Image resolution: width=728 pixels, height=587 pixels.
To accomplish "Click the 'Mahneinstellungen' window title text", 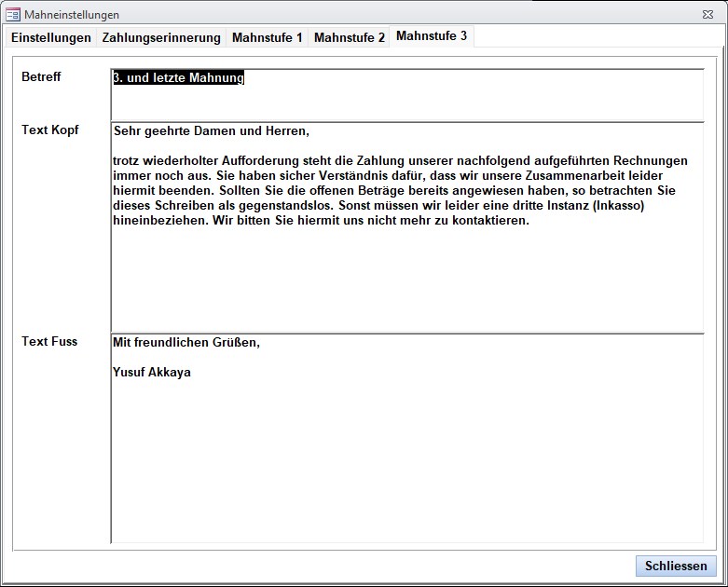I will click(72, 15).
